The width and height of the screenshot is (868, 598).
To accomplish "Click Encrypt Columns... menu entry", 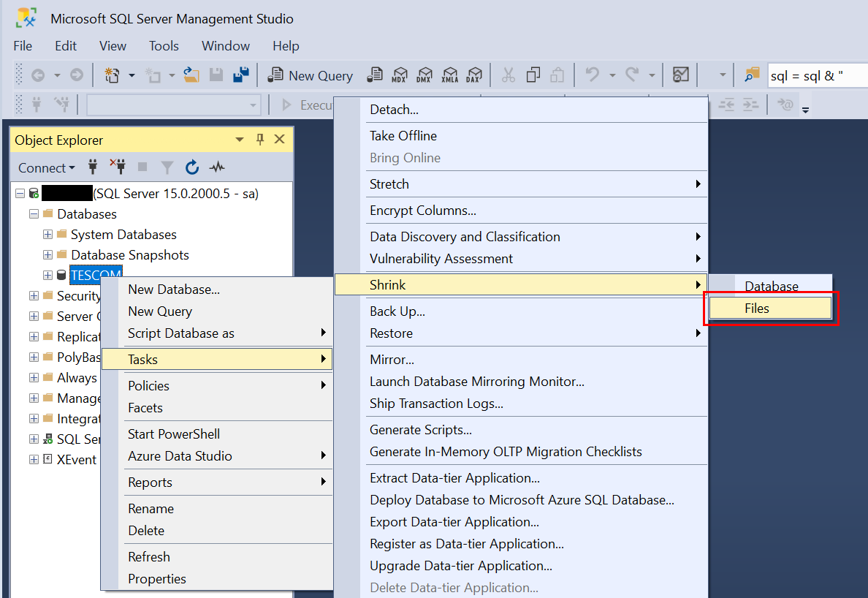I will coord(521,211).
